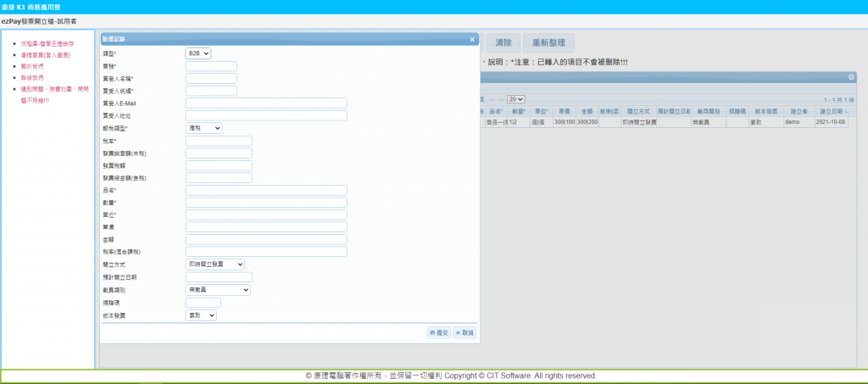Focus the 單號 text field
Image resolution: width=868 pixels, height=384 pixels.
[211, 66]
